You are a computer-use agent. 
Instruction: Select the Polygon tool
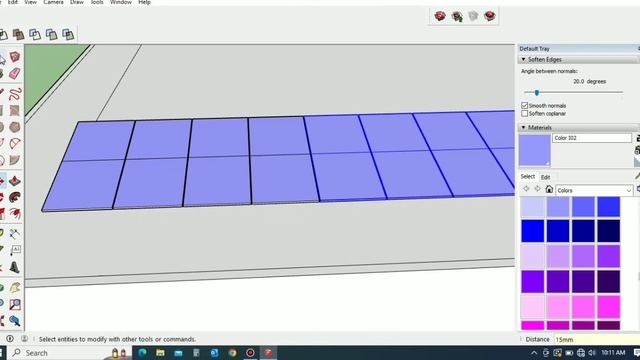pyautogui.click(x=15, y=127)
